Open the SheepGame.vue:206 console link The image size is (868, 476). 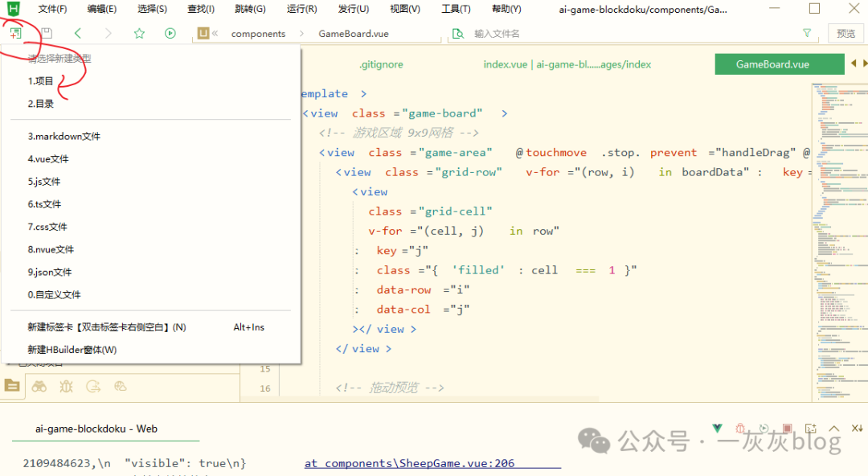[409, 463]
